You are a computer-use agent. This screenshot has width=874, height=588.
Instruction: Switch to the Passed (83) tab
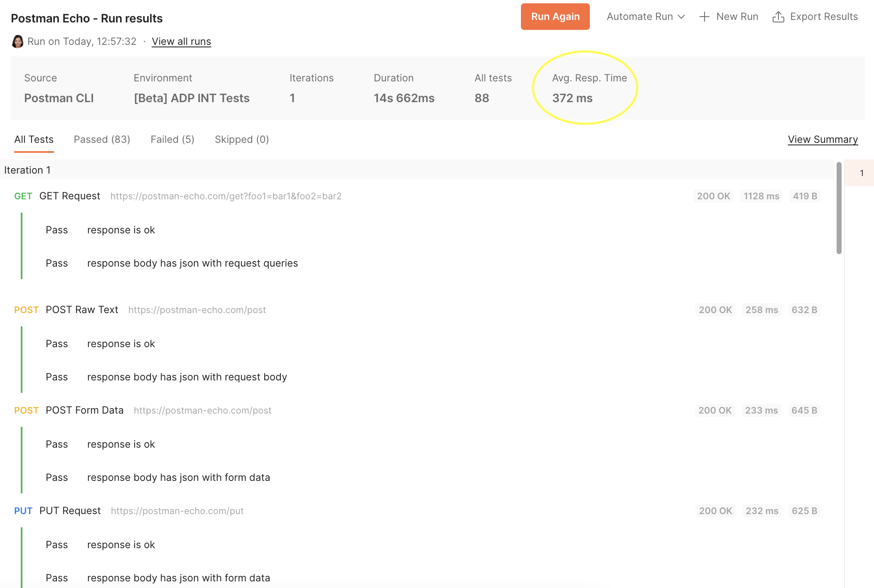[101, 139]
